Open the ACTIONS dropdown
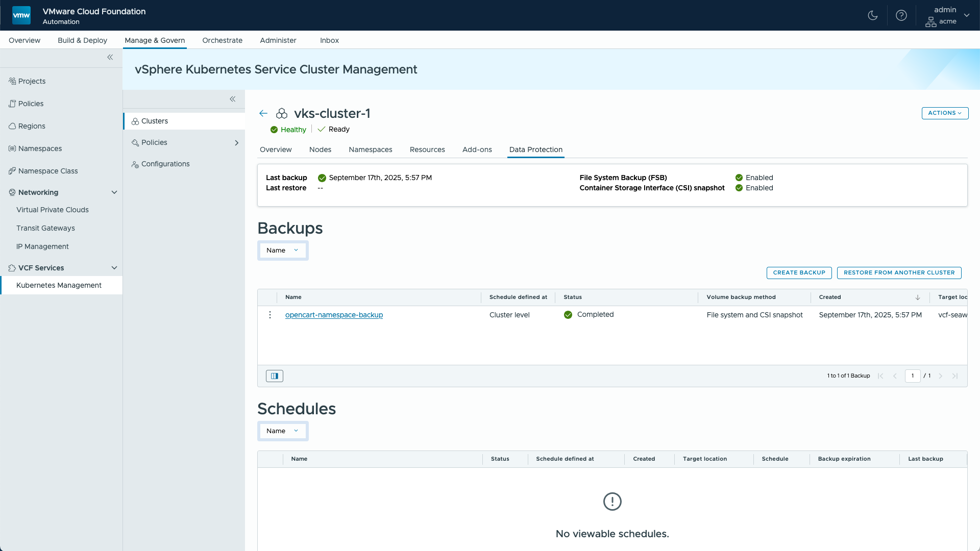Image resolution: width=980 pixels, height=551 pixels. pos(945,113)
